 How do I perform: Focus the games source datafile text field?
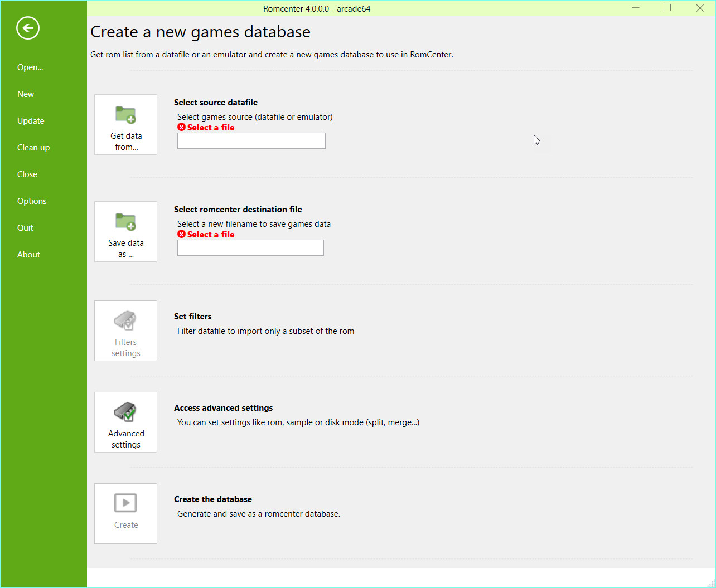click(x=251, y=141)
